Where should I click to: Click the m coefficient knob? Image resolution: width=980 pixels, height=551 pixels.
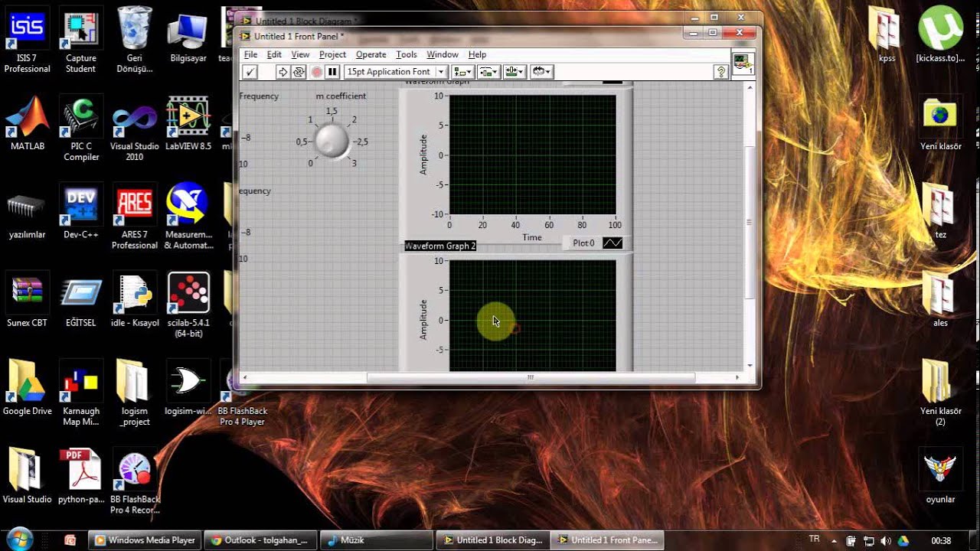[x=332, y=142]
